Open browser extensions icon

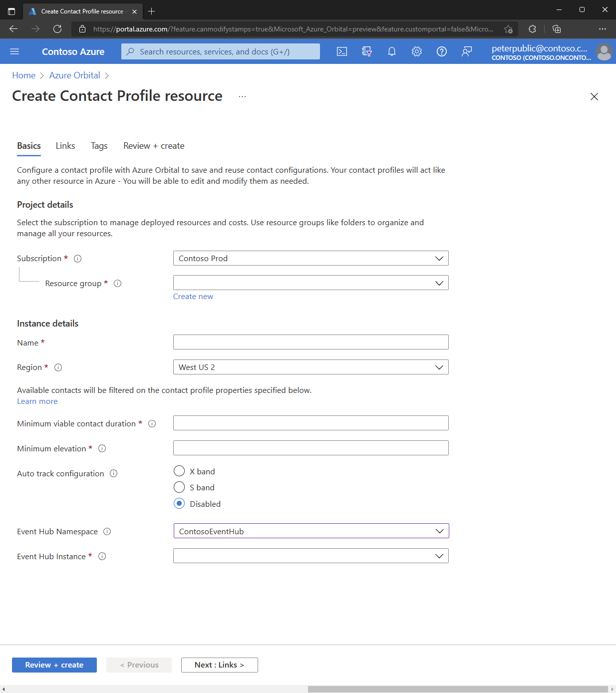(532, 29)
